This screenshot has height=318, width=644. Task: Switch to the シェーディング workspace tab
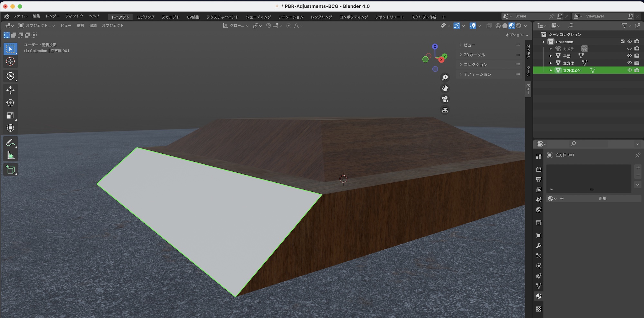[258, 17]
